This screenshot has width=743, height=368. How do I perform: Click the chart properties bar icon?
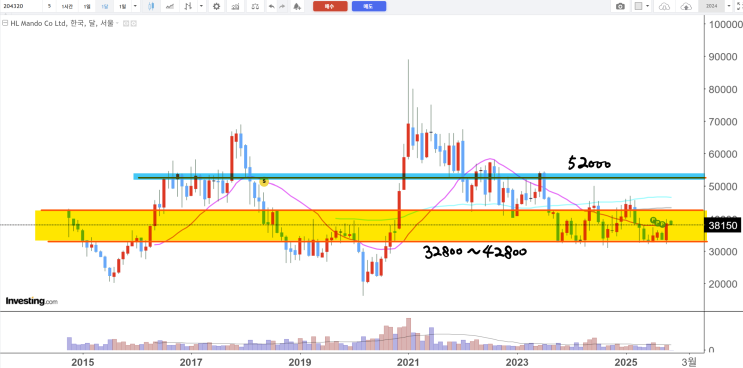[x=235, y=7]
